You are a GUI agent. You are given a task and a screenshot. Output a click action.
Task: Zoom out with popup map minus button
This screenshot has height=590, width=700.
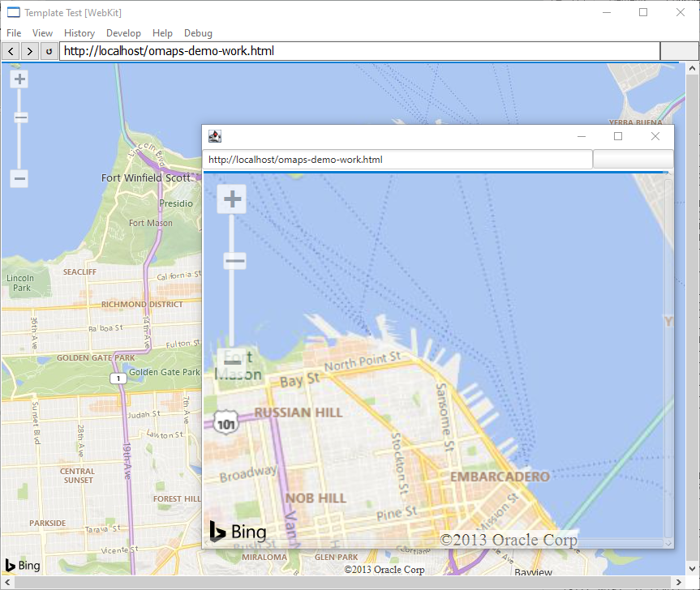click(x=232, y=362)
